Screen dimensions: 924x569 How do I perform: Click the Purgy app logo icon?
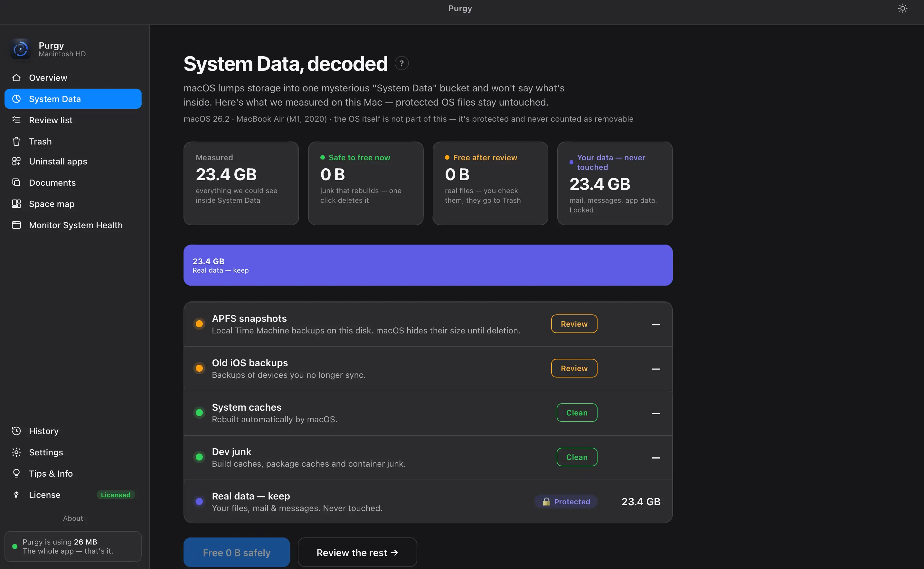(20, 49)
